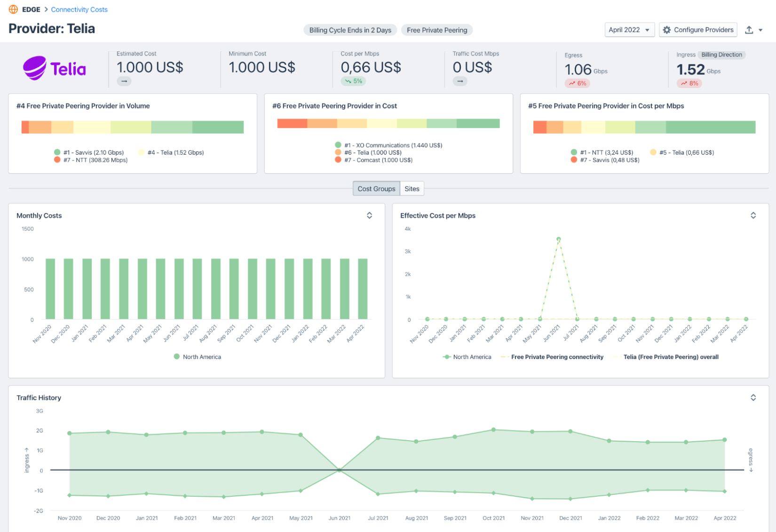Toggle Free Private Peering connectivity legend
Screen dimensions: 776x532
pyautogui.click(x=552, y=357)
